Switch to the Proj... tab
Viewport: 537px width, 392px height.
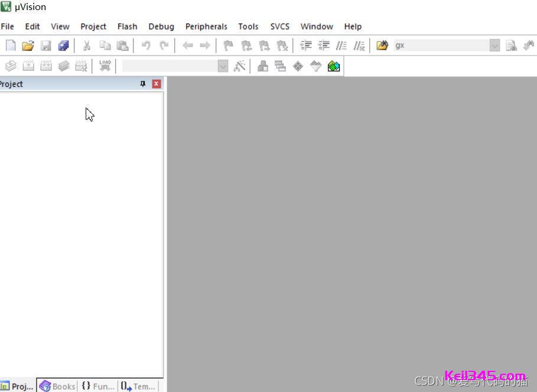click(18, 386)
